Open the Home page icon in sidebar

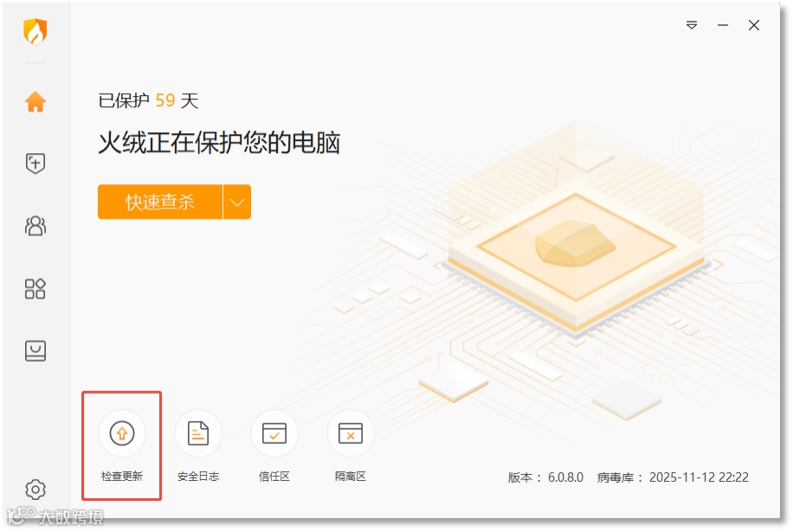35,101
